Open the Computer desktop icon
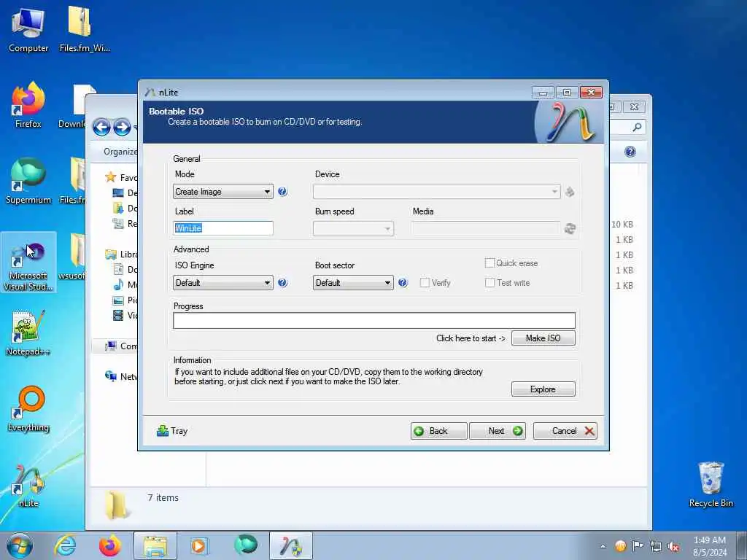The width and height of the screenshot is (747, 560). [28, 31]
